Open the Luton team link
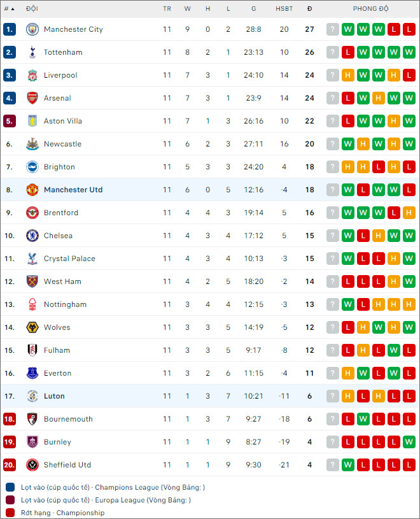The height and width of the screenshot is (519, 420). (x=54, y=396)
